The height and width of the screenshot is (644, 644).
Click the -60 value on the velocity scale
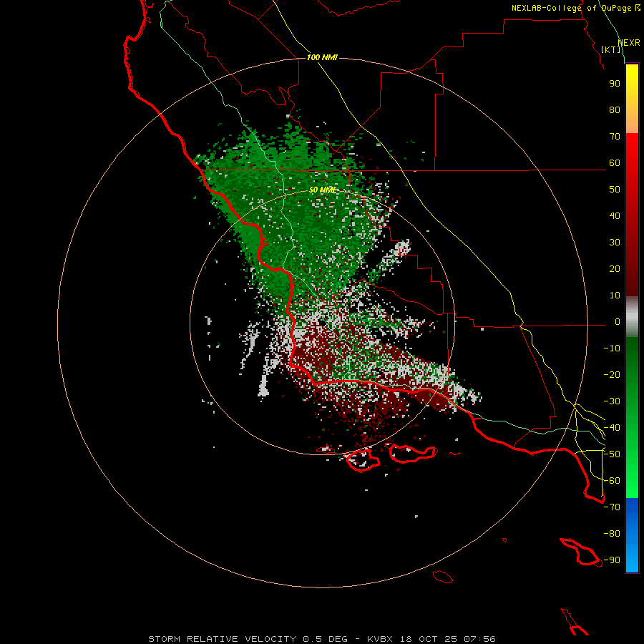tap(612, 481)
